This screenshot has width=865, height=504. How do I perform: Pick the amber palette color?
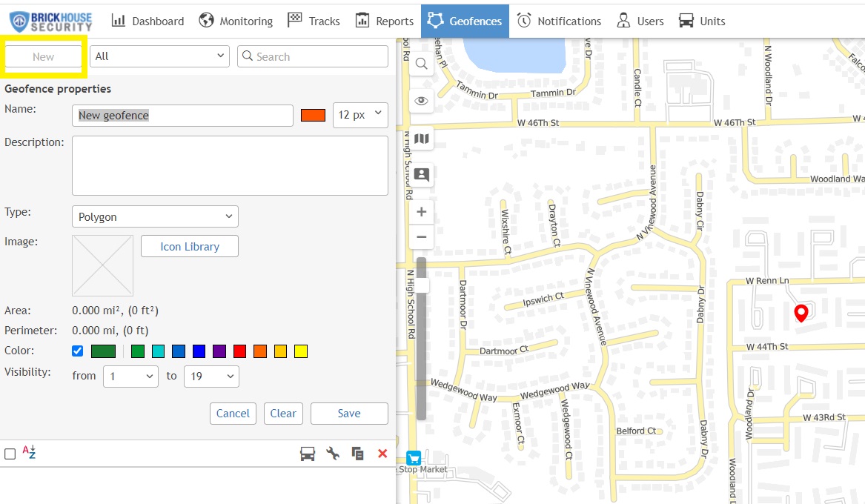[281, 351]
